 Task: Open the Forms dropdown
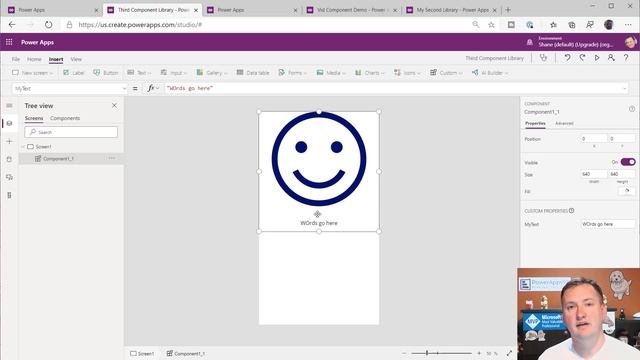pos(292,73)
